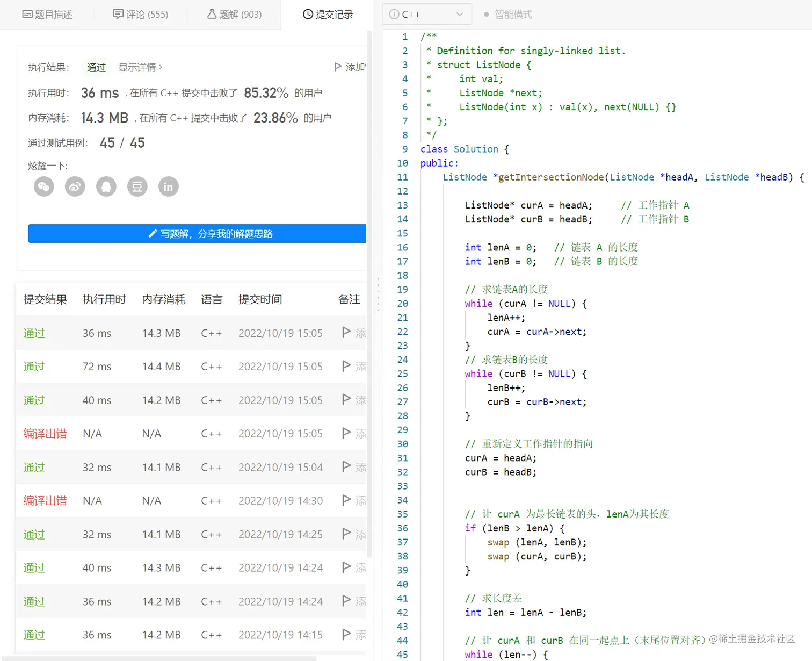The height and width of the screenshot is (661, 812).
Task: Switch to 评论 (555) tab
Action: (141, 15)
